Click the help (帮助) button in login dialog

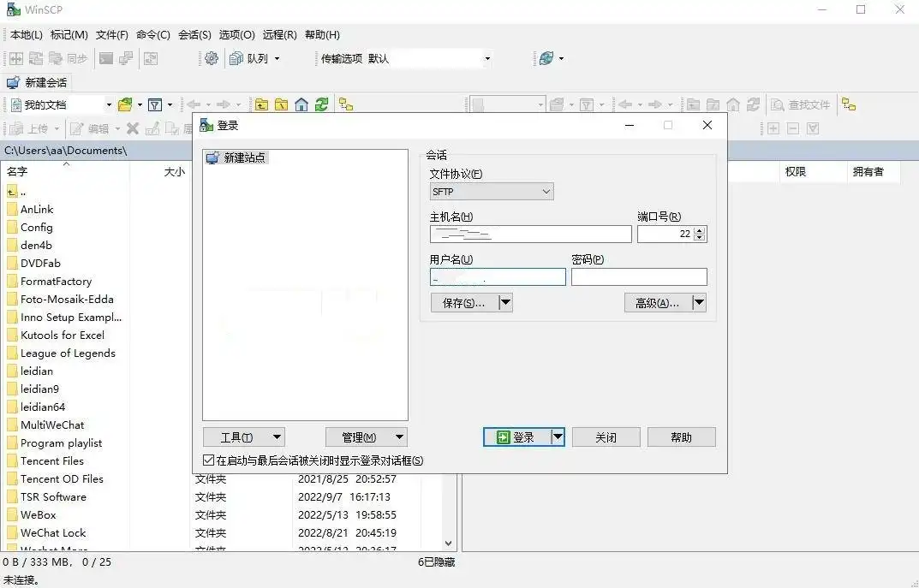(681, 437)
